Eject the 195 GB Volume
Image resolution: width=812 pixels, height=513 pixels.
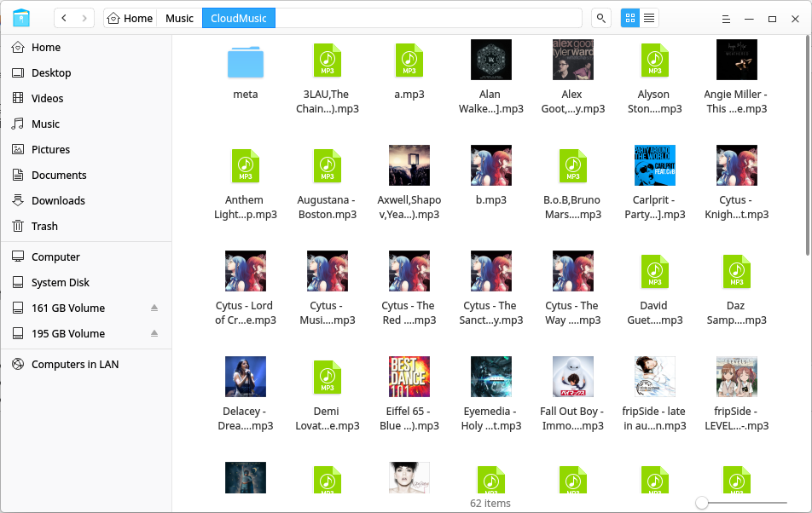point(154,333)
